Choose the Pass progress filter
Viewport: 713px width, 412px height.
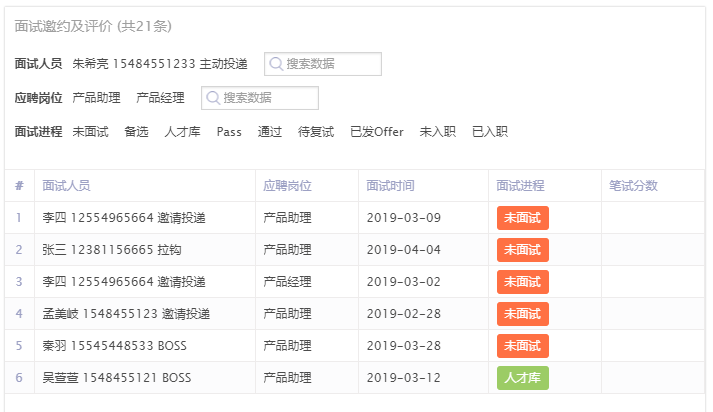[x=229, y=132]
